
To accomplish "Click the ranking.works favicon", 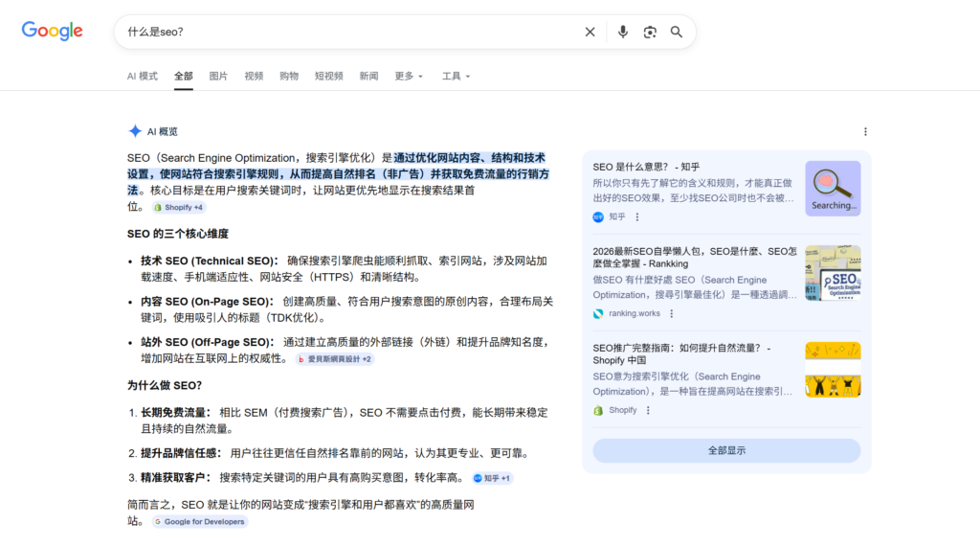I will tap(598, 313).
